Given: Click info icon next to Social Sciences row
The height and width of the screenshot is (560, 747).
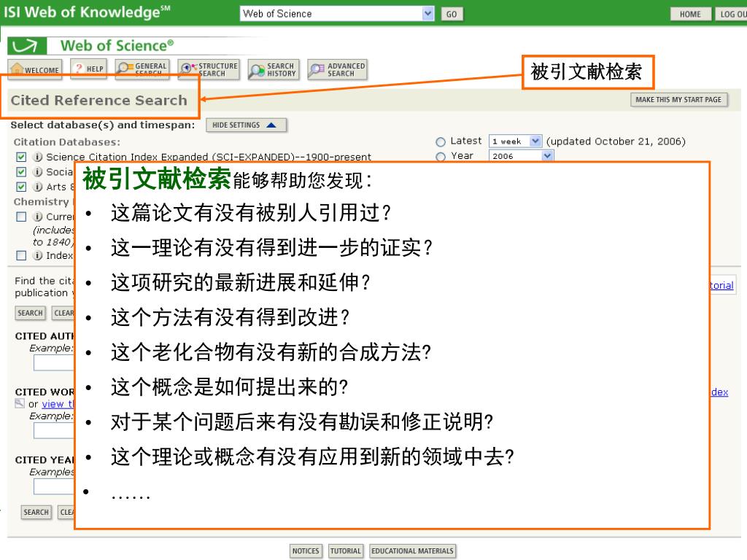Looking at the screenshot, I should click(38, 171).
